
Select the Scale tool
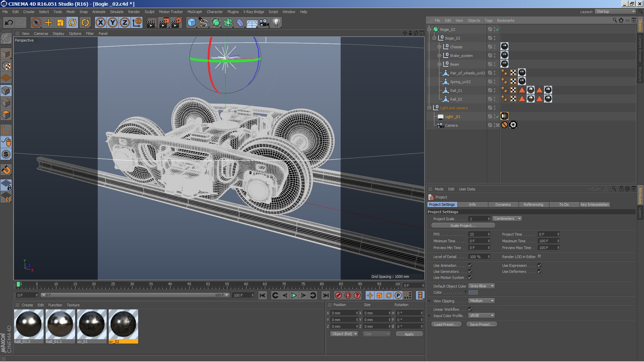point(60,23)
